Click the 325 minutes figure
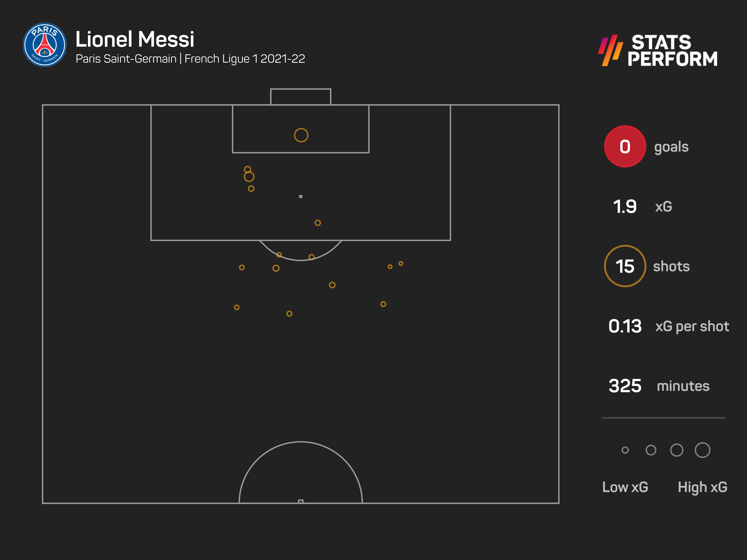 (625, 386)
